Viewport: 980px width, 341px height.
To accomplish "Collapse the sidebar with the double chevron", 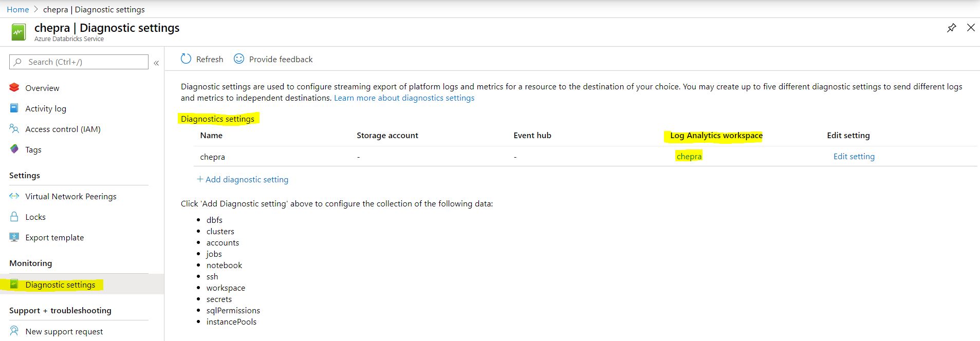I will 156,63.
